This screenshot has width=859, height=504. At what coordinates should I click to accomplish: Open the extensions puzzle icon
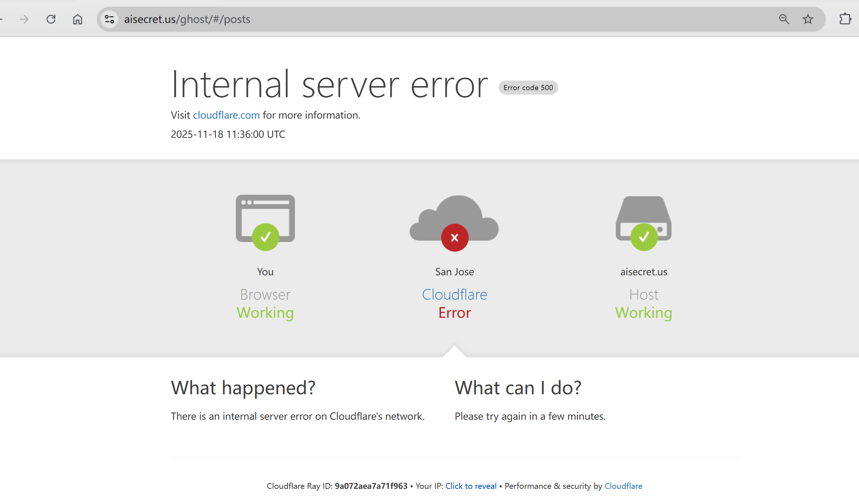(x=845, y=19)
